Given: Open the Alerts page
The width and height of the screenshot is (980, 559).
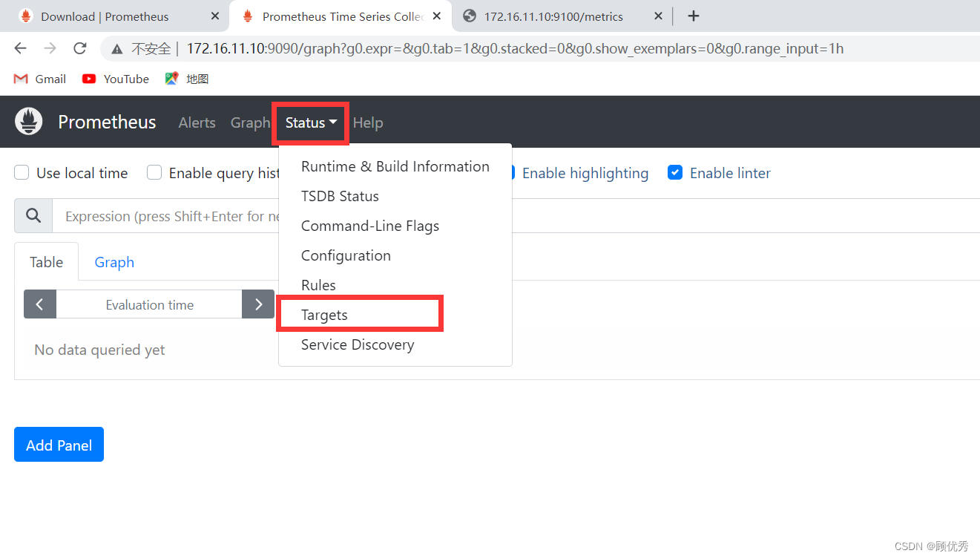Looking at the screenshot, I should (x=197, y=122).
